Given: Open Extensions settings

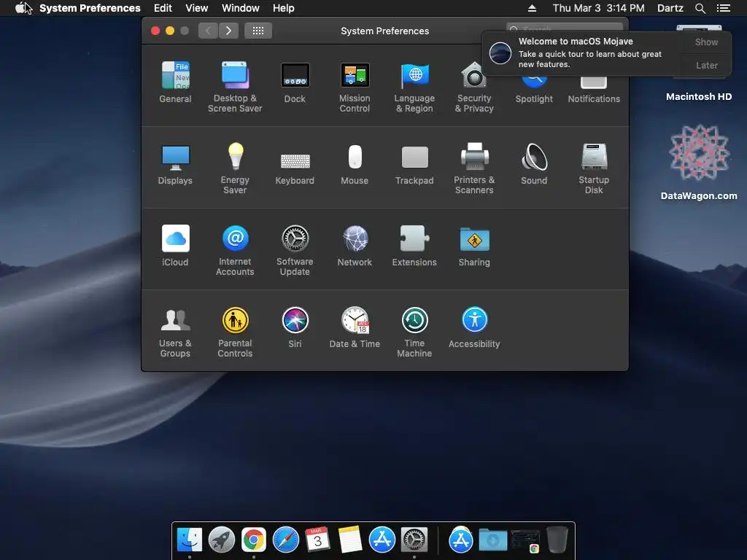Looking at the screenshot, I should click(x=414, y=246).
